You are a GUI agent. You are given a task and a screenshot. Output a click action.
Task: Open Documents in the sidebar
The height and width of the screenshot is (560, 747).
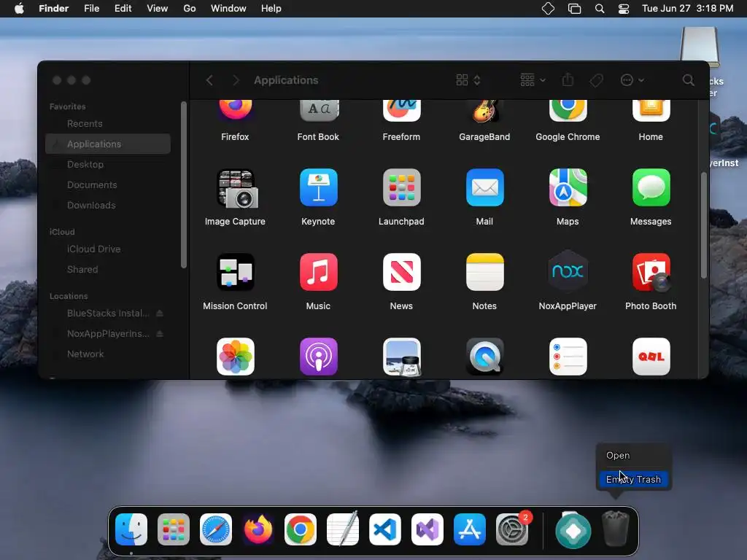pos(108,184)
